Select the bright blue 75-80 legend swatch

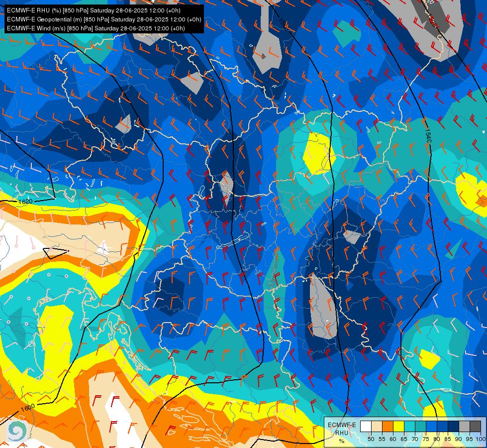(431, 426)
